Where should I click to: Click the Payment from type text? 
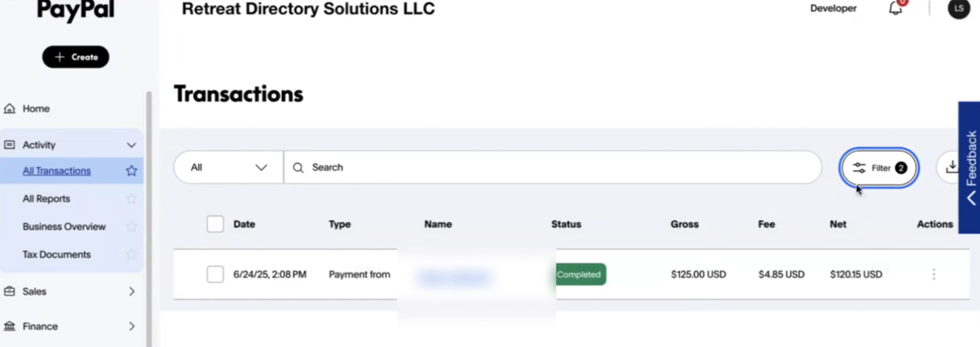click(x=359, y=274)
